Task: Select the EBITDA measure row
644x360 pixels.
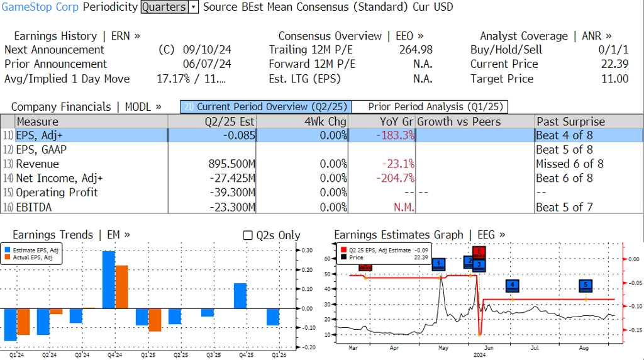Action: [321, 207]
